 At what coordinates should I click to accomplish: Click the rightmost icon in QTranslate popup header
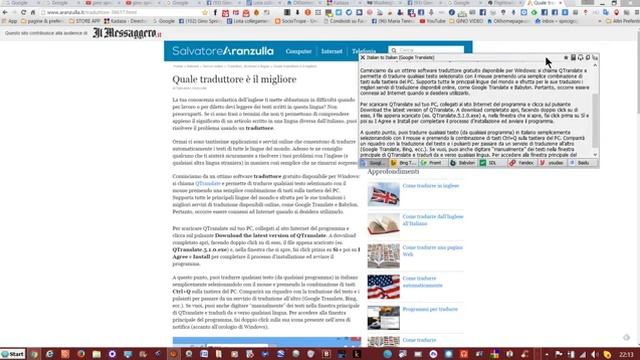coord(595,58)
